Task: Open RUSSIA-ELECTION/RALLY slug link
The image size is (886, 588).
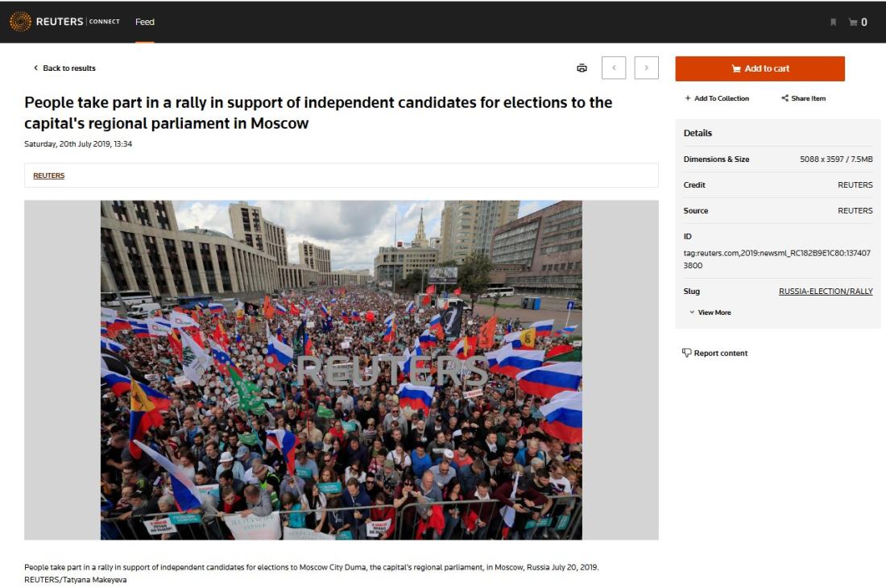Action: click(x=826, y=292)
